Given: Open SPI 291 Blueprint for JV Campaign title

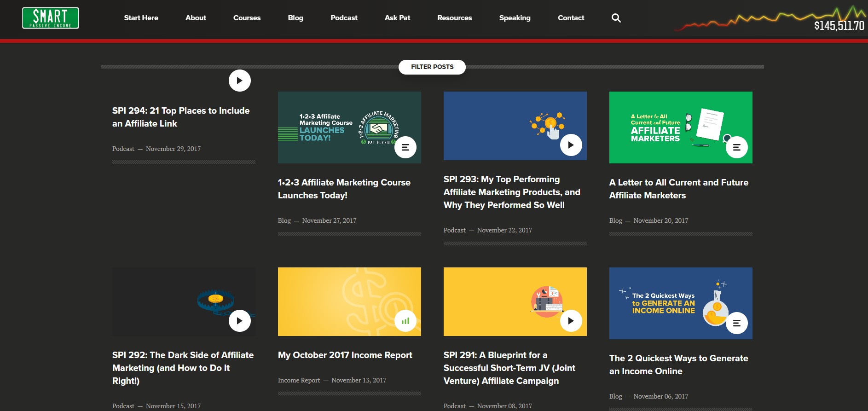Looking at the screenshot, I should coord(509,368).
